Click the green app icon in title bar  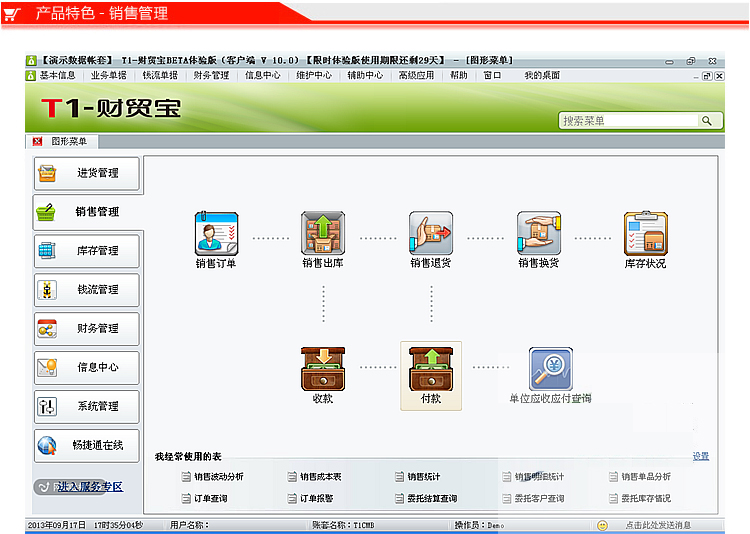[x=31, y=61]
